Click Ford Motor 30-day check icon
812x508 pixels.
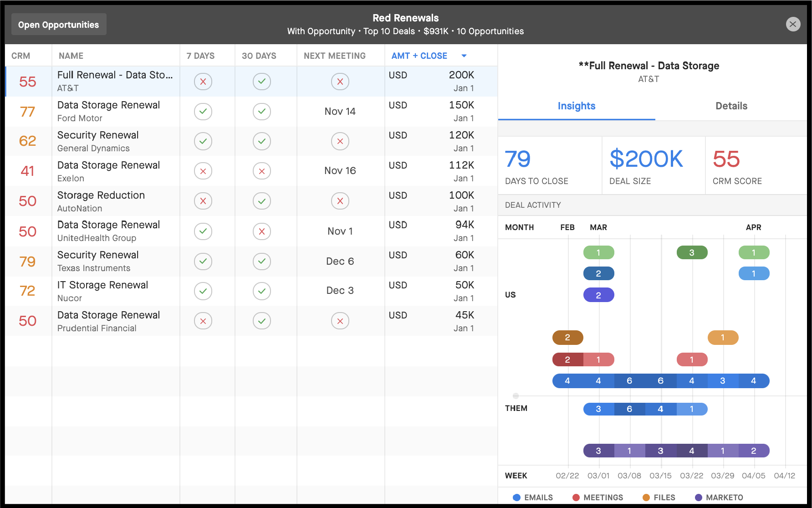click(x=262, y=111)
